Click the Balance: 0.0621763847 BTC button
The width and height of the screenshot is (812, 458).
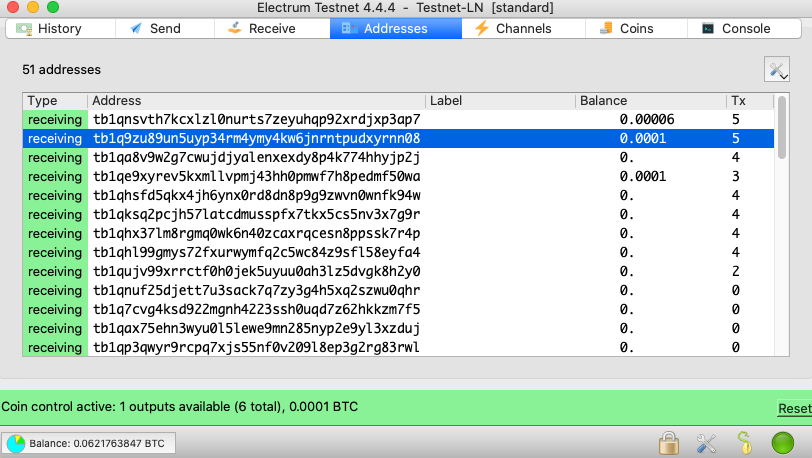(x=88, y=443)
